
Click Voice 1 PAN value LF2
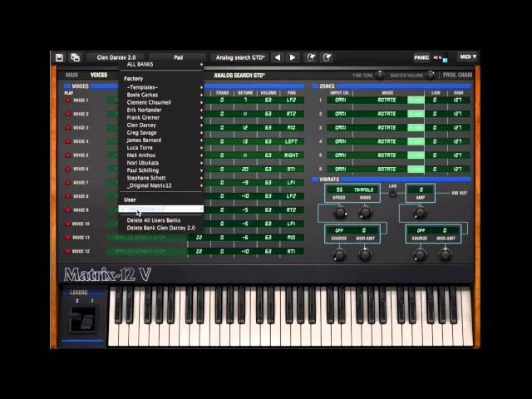tap(291, 100)
